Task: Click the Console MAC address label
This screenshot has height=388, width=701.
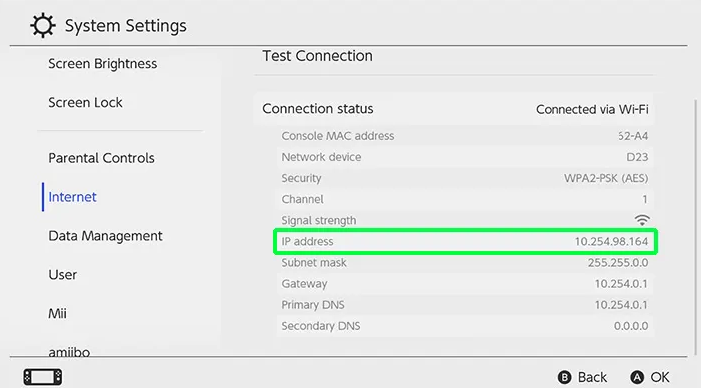Action: 338,136
